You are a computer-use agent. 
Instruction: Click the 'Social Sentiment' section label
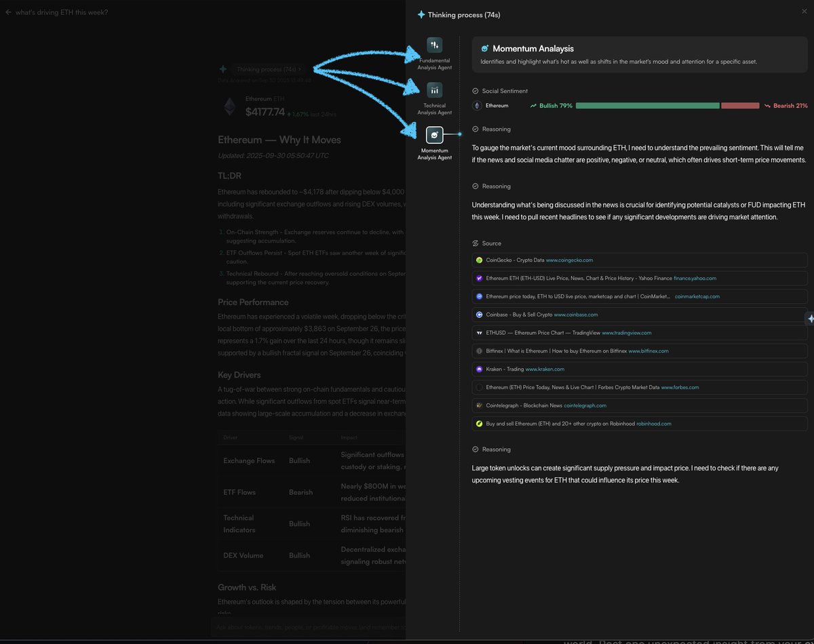pyautogui.click(x=505, y=91)
